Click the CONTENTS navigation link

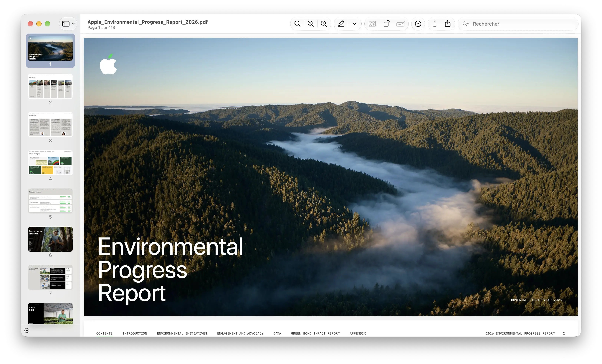pos(104,333)
